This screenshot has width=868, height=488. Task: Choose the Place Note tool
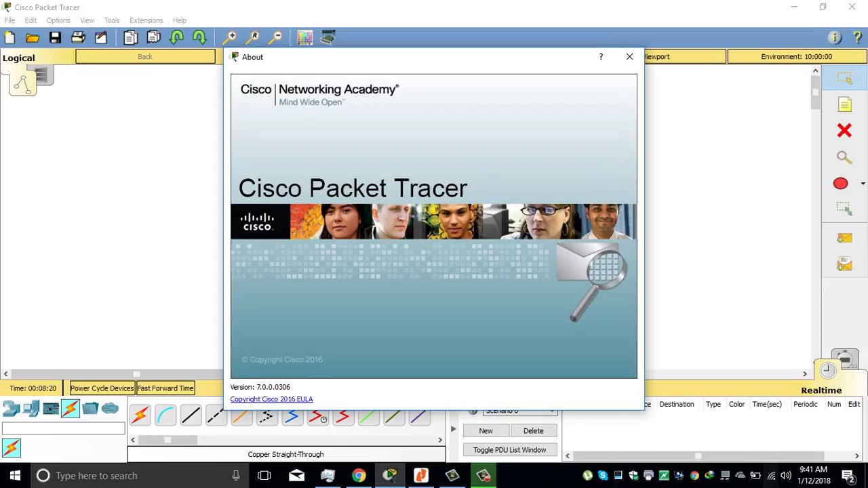point(844,104)
